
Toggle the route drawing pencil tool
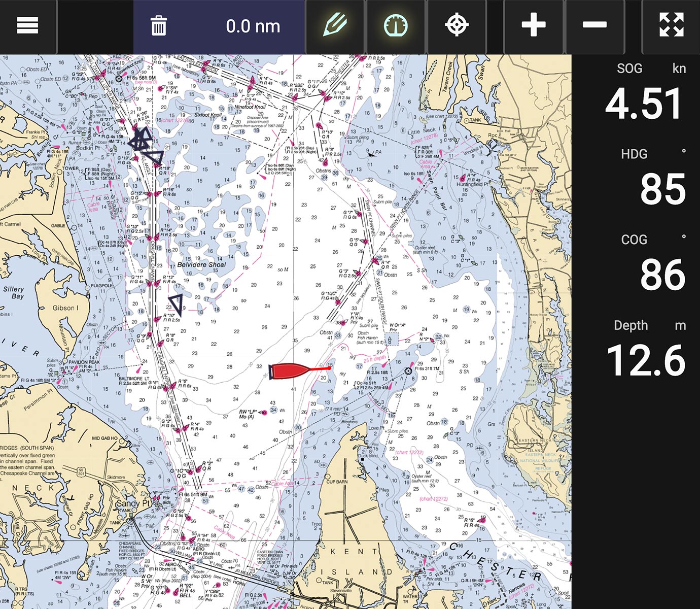pyautogui.click(x=334, y=23)
